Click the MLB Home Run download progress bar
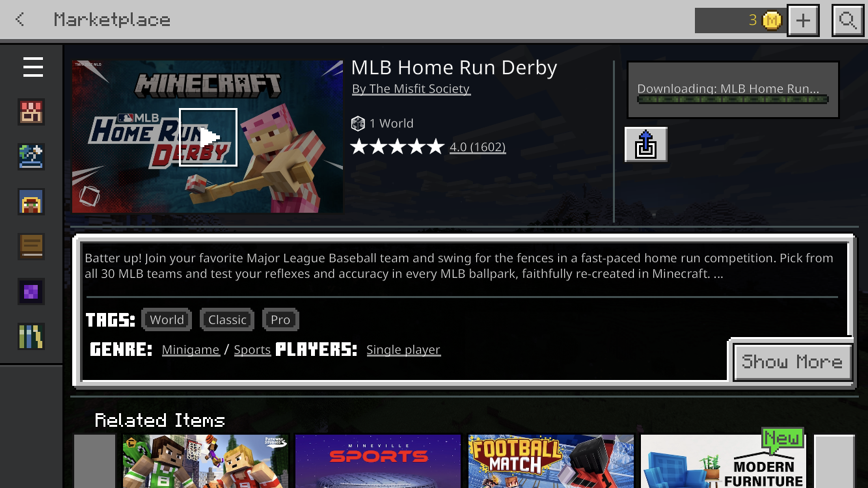This screenshot has height=488, width=868. click(x=733, y=100)
